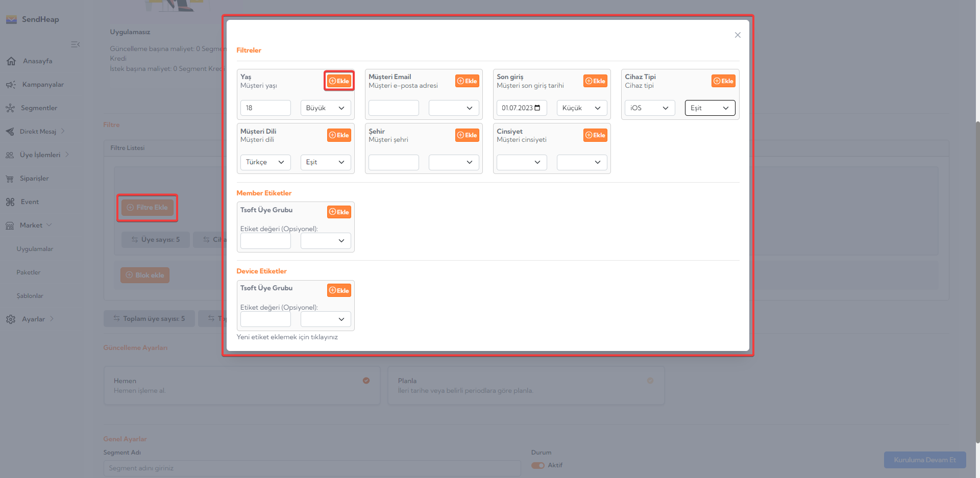Image resolution: width=980 pixels, height=478 pixels.
Task: Add the Müşteri Dili filter with Ekle
Action: click(339, 135)
